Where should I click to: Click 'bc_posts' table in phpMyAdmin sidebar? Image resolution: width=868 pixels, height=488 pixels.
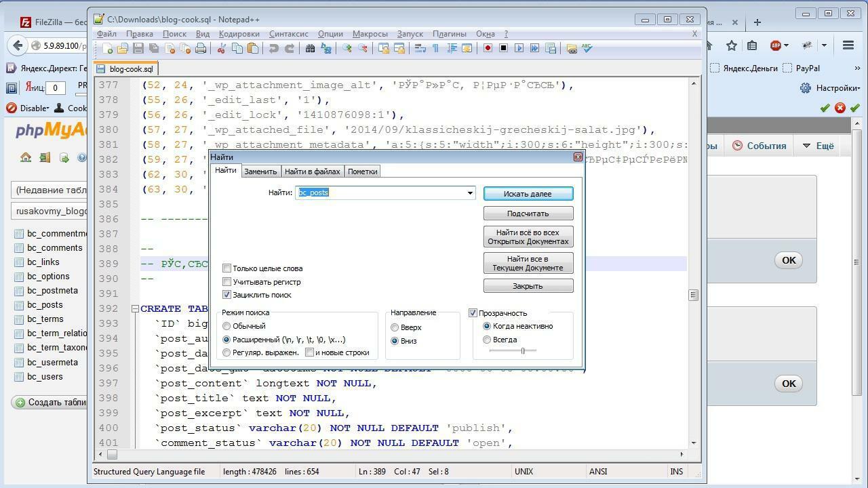[x=45, y=305]
